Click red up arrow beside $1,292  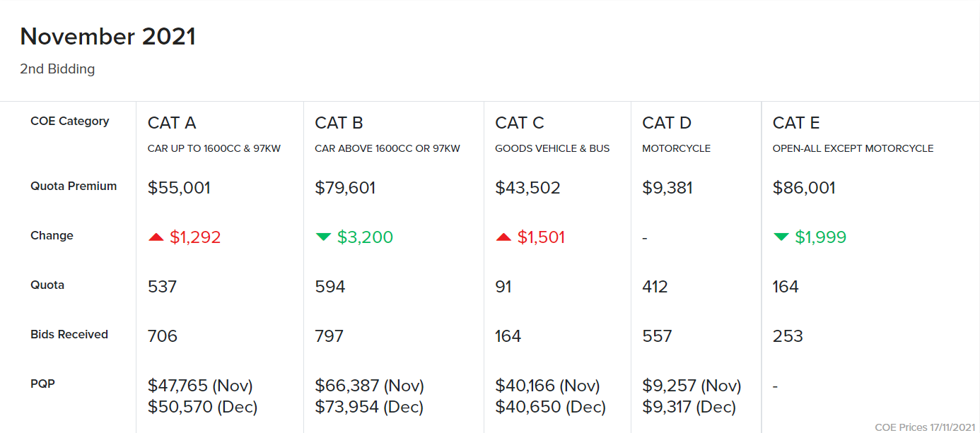(156, 237)
